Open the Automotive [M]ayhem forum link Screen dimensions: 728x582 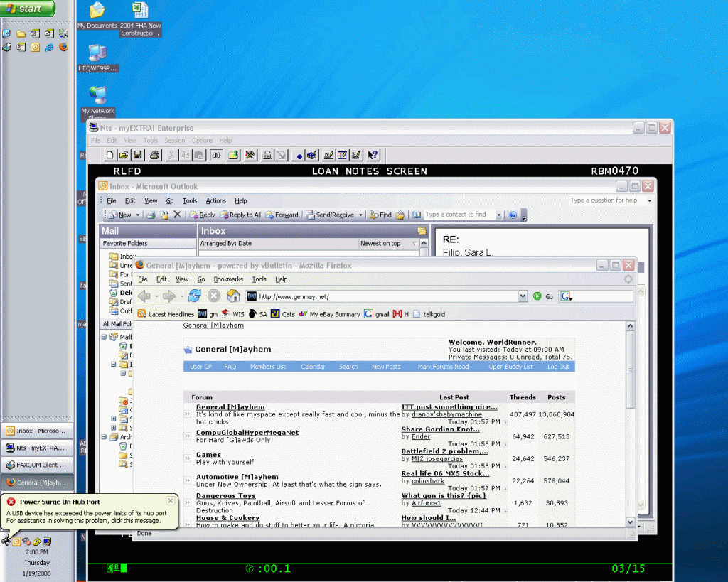point(237,477)
